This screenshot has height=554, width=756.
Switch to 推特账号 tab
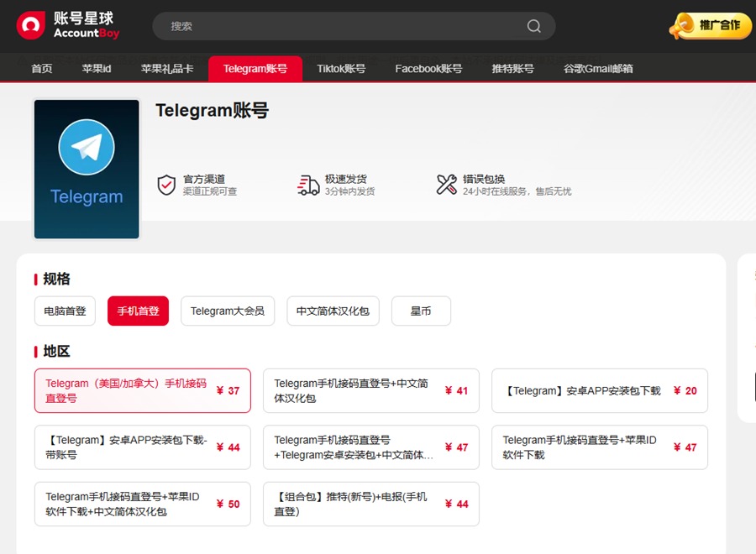click(x=512, y=68)
